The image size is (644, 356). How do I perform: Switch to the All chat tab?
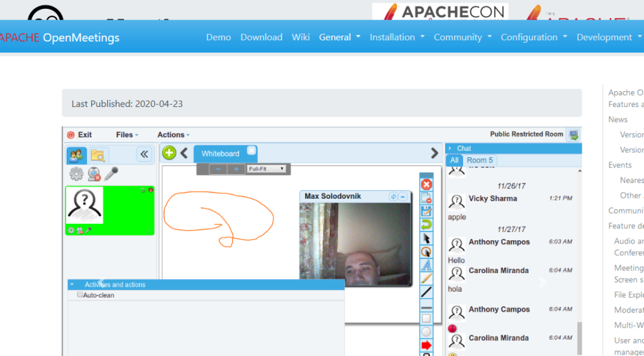[x=454, y=160]
